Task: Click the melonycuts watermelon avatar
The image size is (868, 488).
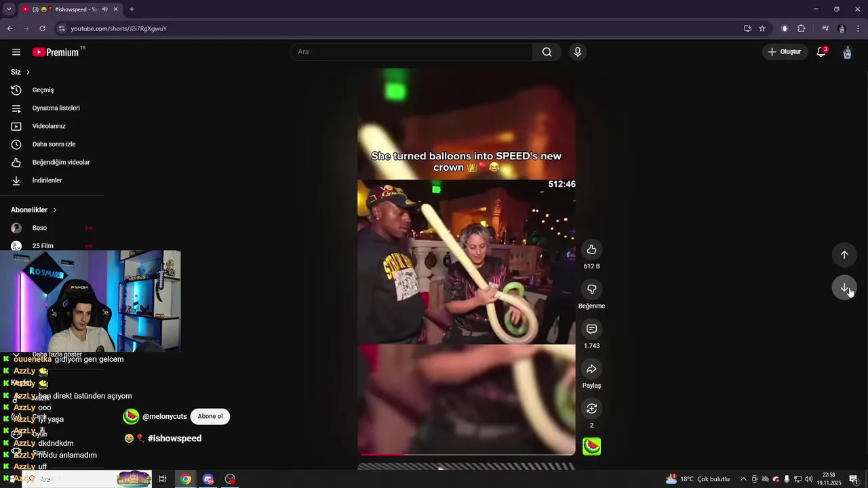Action: click(x=131, y=417)
